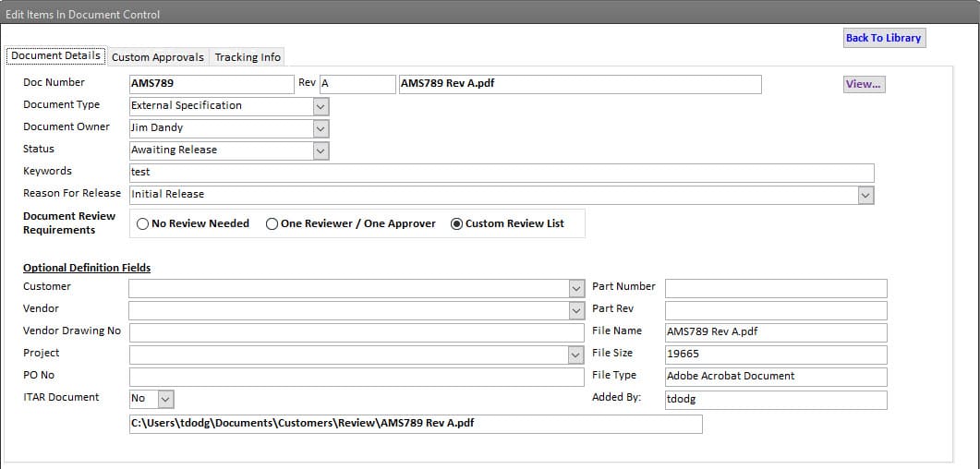Screen dimensions: 980x469
Task: Choose One Reviewer / One Approver option
Action: pyautogui.click(x=272, y=223)
